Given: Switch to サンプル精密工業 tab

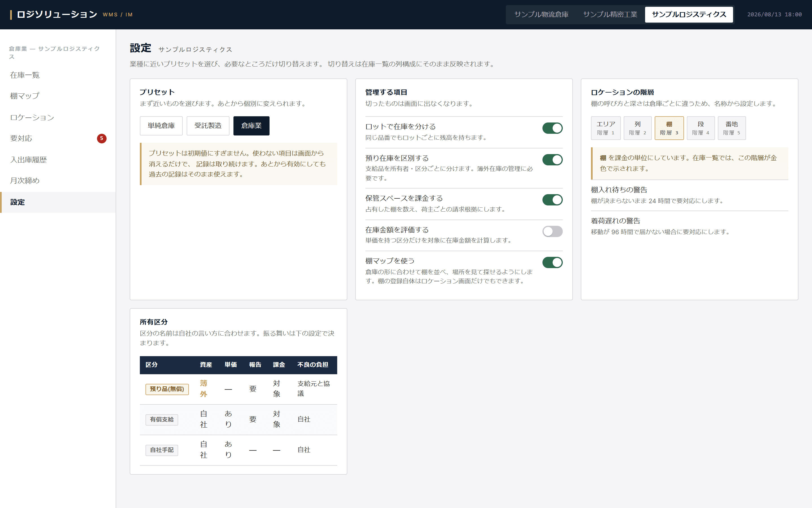Looking at the screenshot, I should click(x=610, y=14).
